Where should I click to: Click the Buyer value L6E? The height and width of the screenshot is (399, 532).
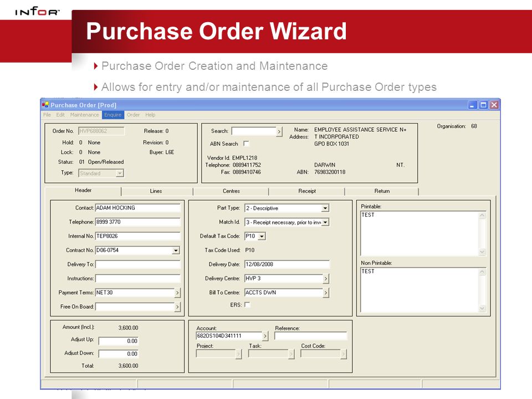coord(170,152)
